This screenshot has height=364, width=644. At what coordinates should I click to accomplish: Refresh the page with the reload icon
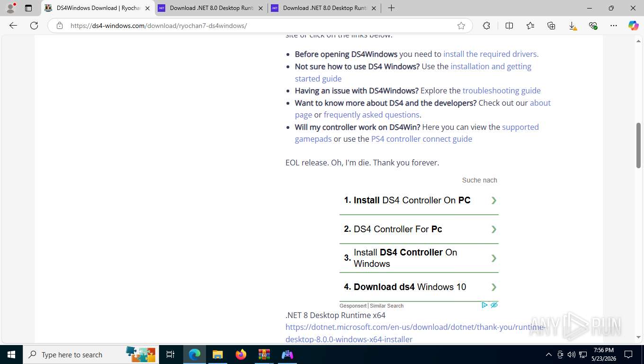click(x=34, y=26)
